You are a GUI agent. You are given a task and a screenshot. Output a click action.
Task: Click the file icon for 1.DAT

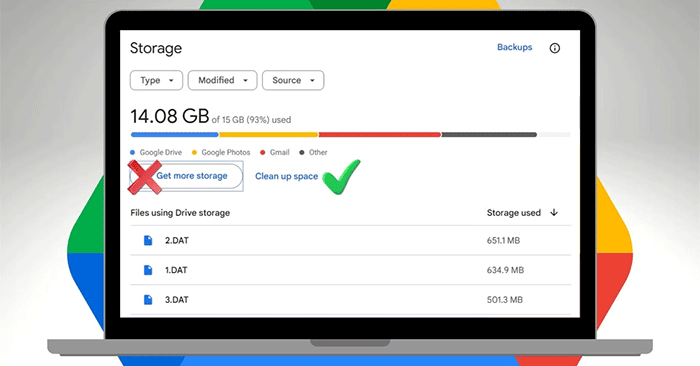[148, 270]
